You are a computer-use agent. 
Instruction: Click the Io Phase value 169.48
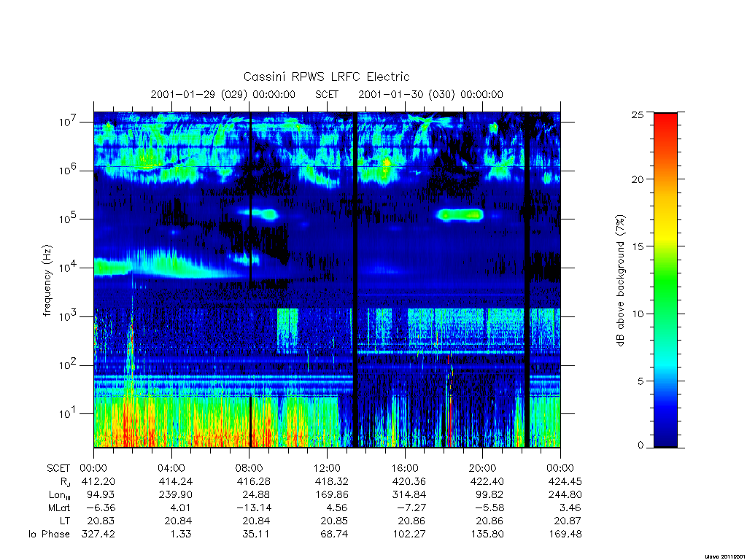click(x=565, y=534)
